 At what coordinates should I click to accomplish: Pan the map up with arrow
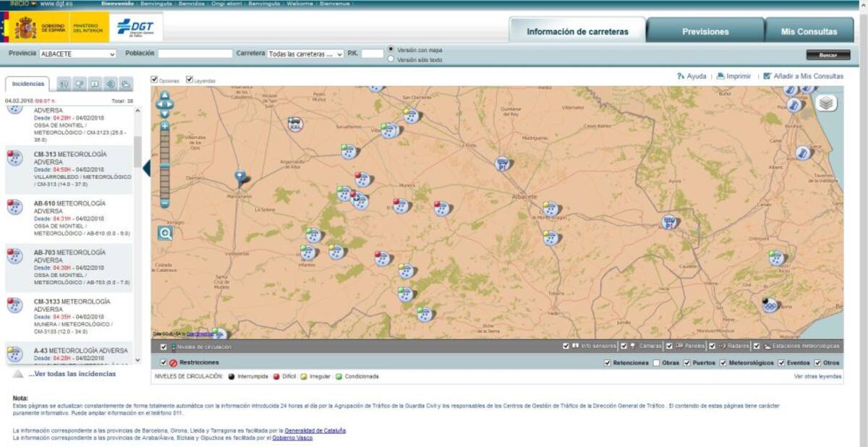pos(165,95)
